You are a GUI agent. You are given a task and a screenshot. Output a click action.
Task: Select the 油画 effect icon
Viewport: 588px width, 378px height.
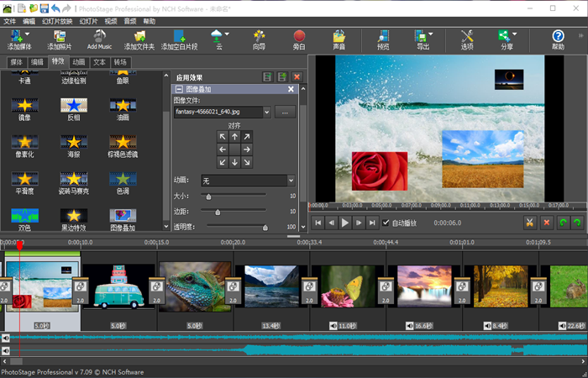(123, 106)
